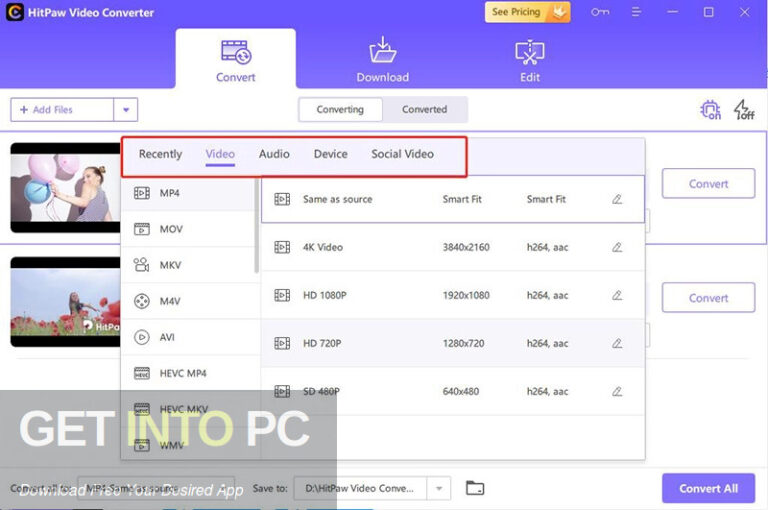The height and width of the screenshot is (510, 768).
Task: Toggle hardware acceleration chip icon
Action: [x=710, y=110]
